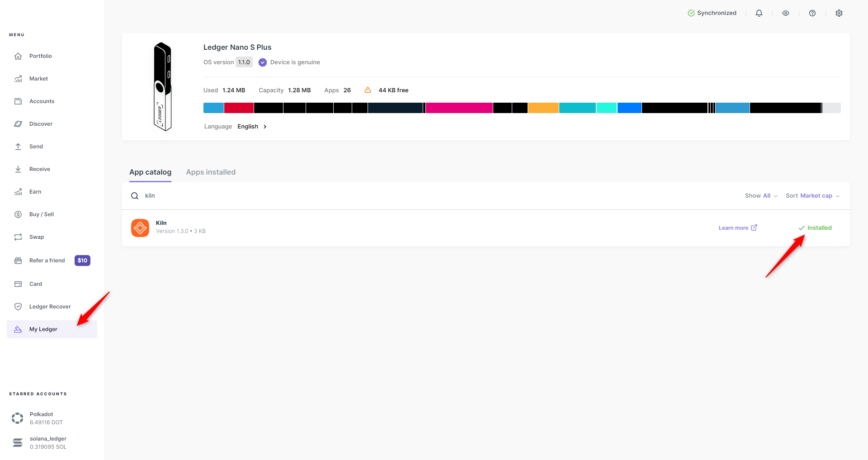Click the Buy / Sell dollar icon
Screen dimensions: 868x460
tap(18, 214)
